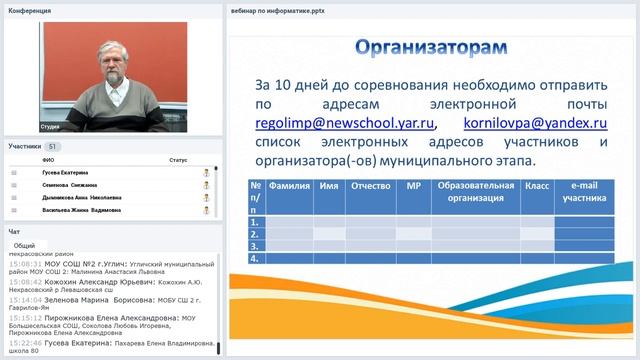Click the Чат panel title

point(14,231)
